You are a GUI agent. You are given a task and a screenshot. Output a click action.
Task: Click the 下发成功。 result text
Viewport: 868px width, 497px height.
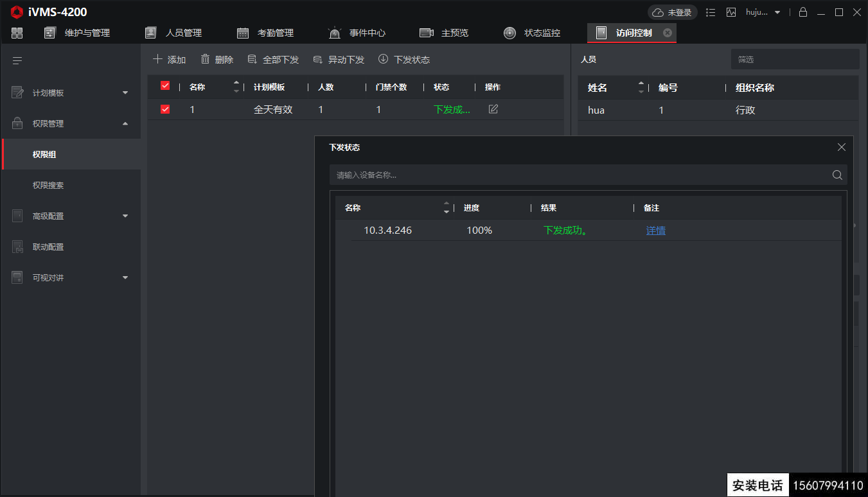[565, 230]
